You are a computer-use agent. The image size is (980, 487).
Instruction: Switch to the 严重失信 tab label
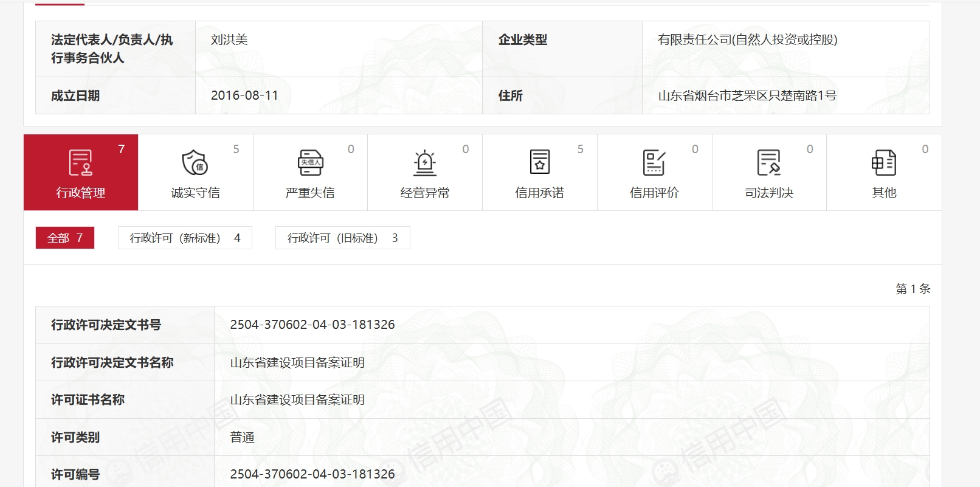(310, 193)
